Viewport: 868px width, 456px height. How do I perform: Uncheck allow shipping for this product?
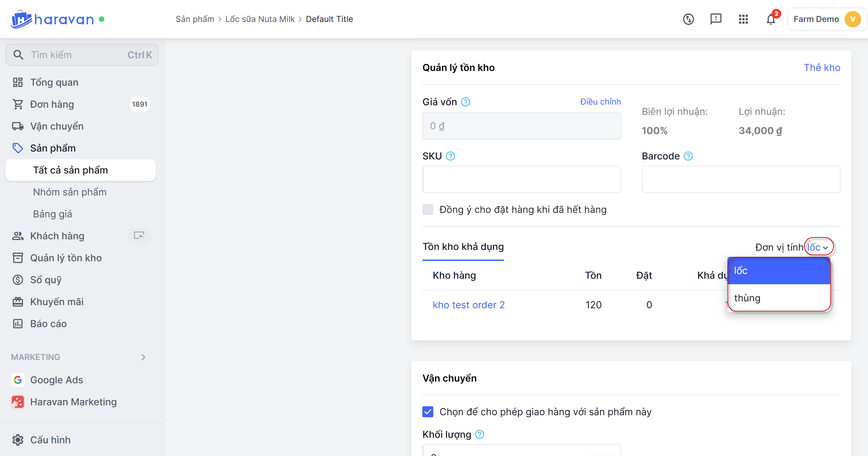tap(428, 412)
